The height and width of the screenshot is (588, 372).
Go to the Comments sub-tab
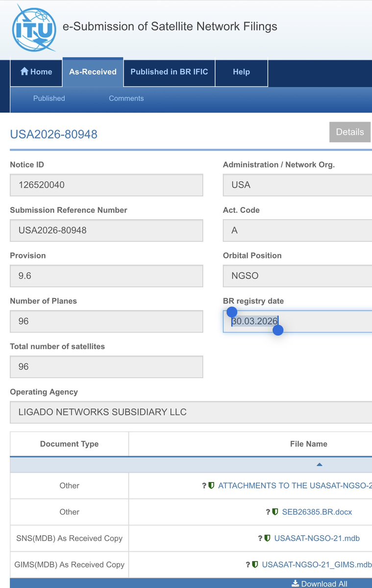point(126,98)
